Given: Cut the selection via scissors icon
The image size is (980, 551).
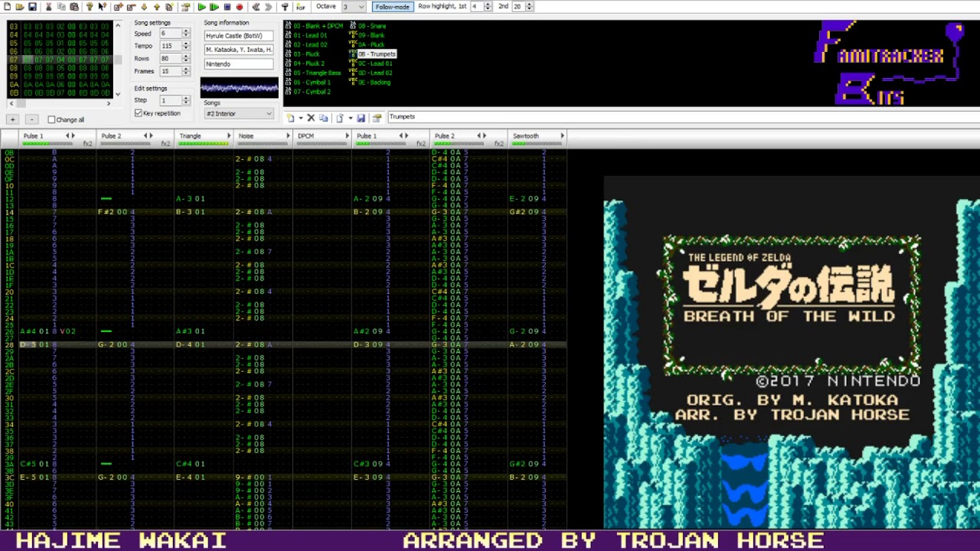Looking at the screenshot, I should (49, 7).
